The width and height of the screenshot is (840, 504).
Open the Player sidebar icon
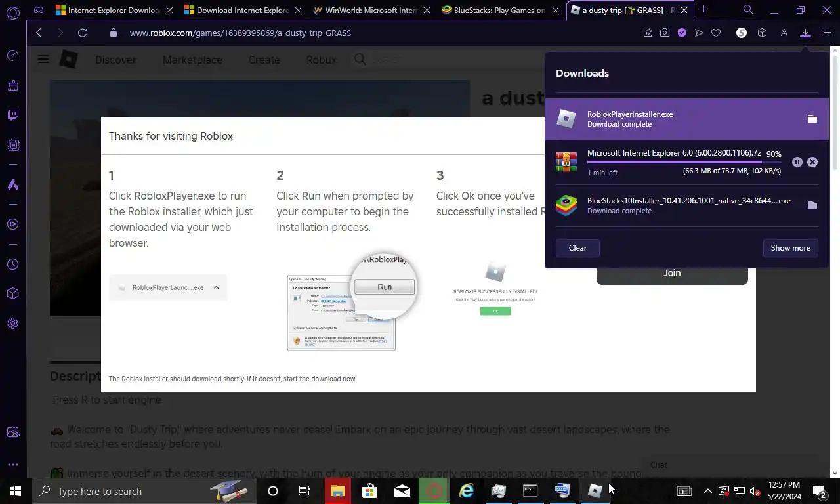click(x=12, y=224)
